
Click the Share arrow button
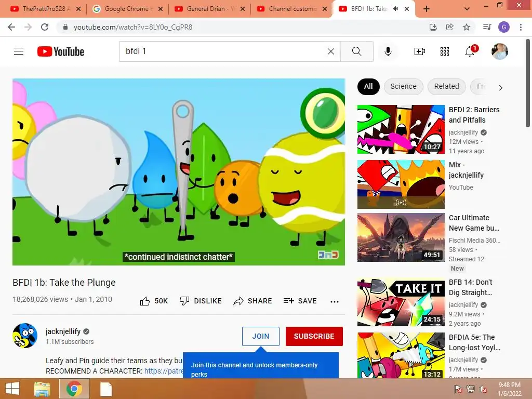click(x=253, y=301)
